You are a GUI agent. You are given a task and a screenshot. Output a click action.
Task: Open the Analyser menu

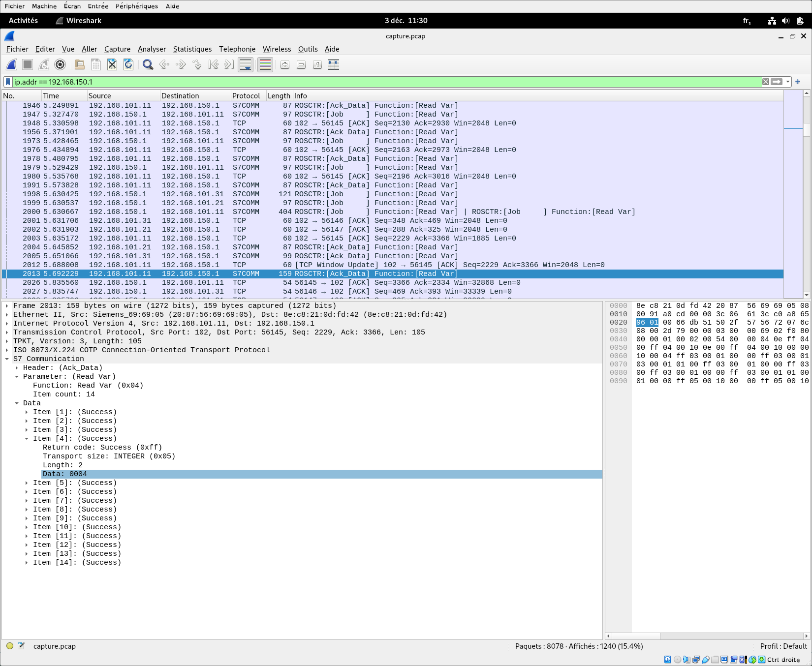152,49
